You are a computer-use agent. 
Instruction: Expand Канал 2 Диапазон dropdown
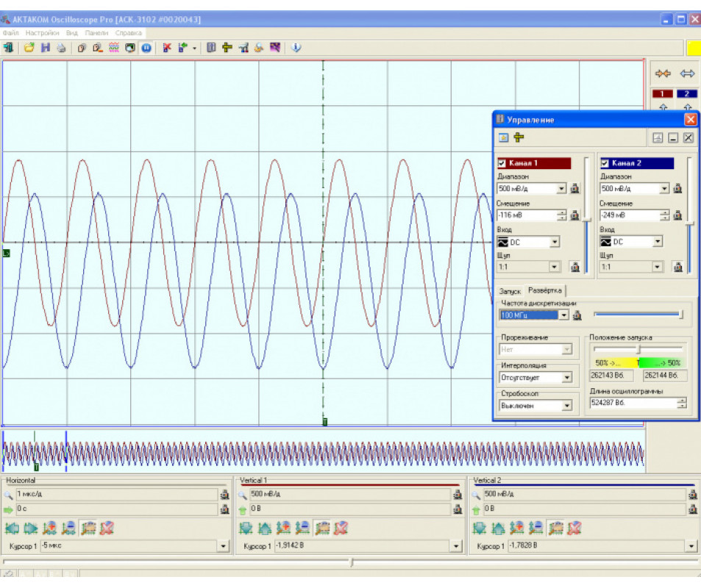click(x=664, y=189)
